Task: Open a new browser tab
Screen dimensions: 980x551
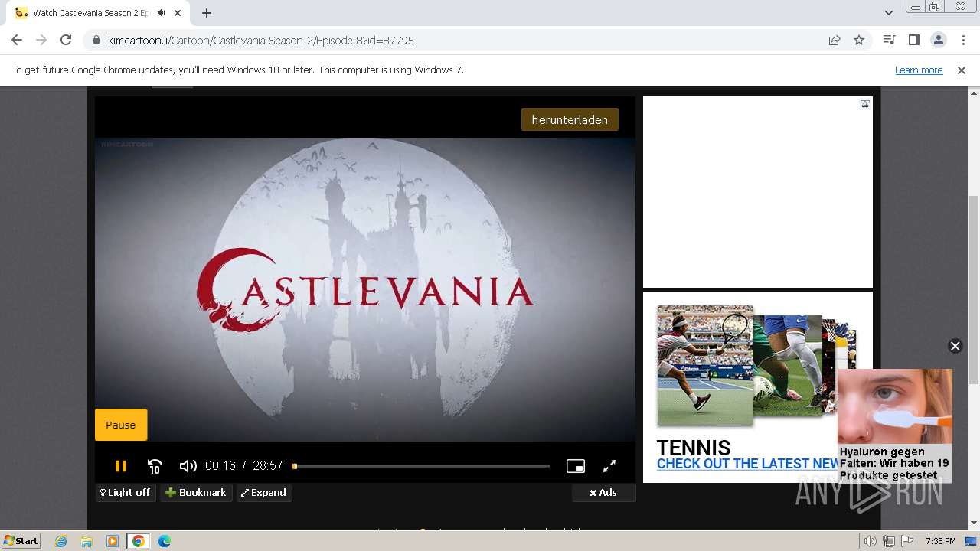Action: click(x=207, y=13)
